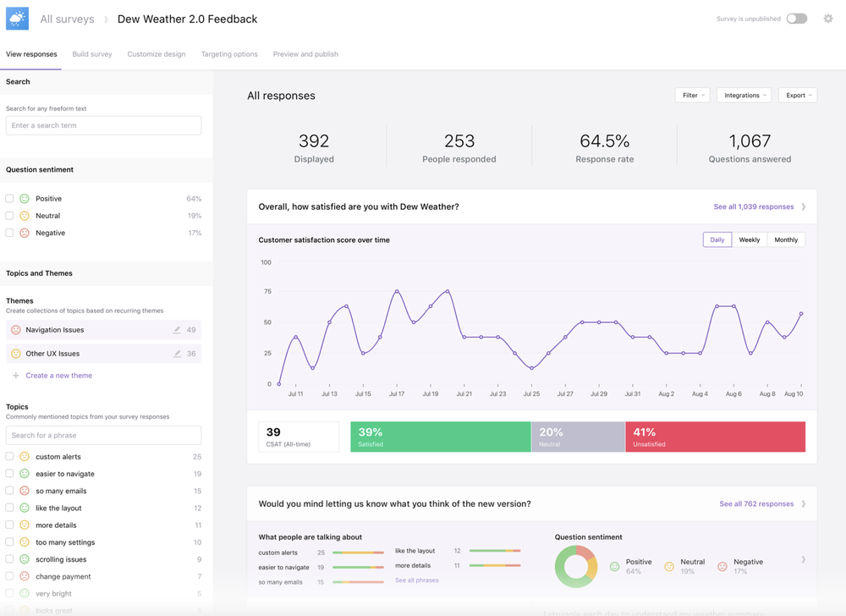Click the freeform text search field

coord(103,126)
